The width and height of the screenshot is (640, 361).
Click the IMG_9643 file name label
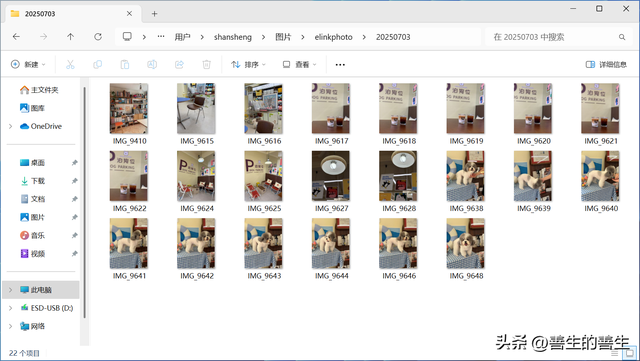(264, 276)
